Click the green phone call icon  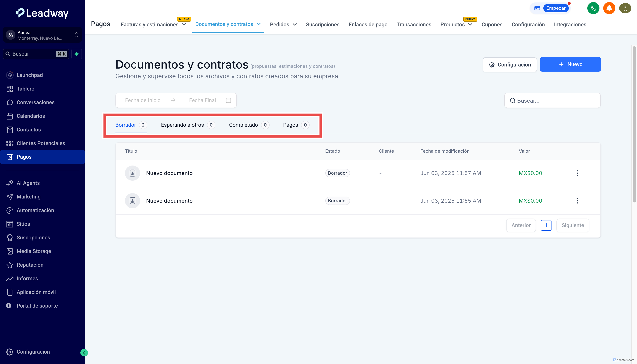coord(593,8)
